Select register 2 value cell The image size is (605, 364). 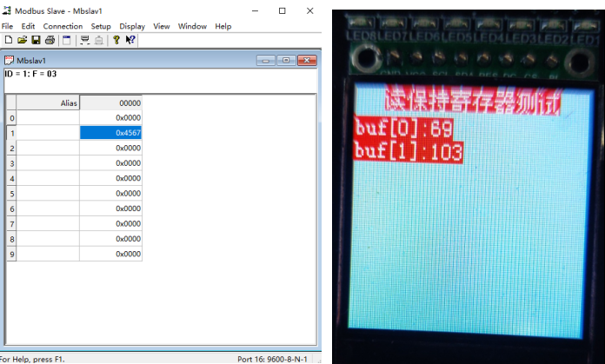110,148
